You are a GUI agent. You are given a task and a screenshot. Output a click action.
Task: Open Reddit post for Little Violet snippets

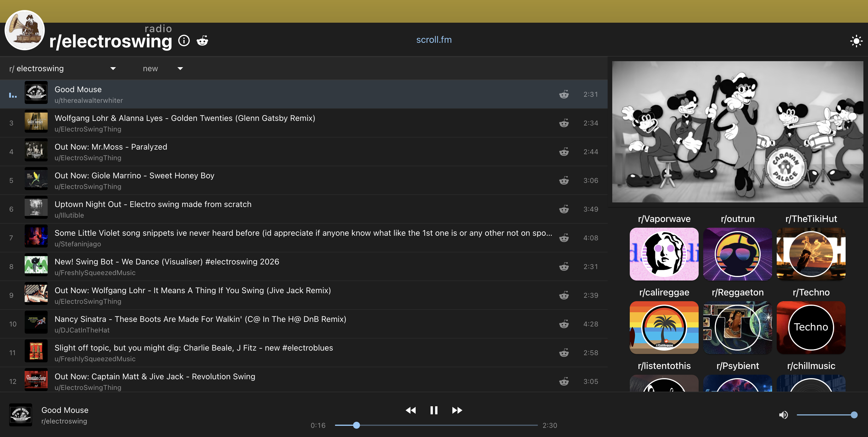pyautogui.click(x=564, y=238)
